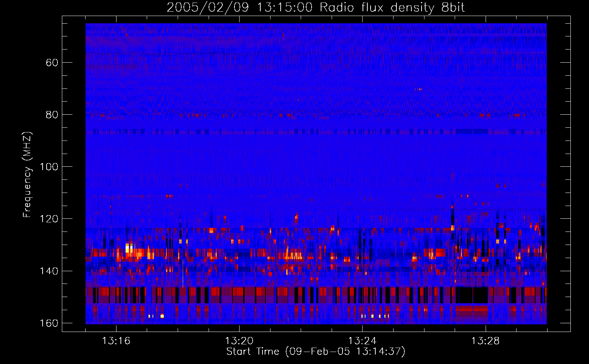Click the 13:20 time tick label
589x364 pixels.
pos(239,341)
